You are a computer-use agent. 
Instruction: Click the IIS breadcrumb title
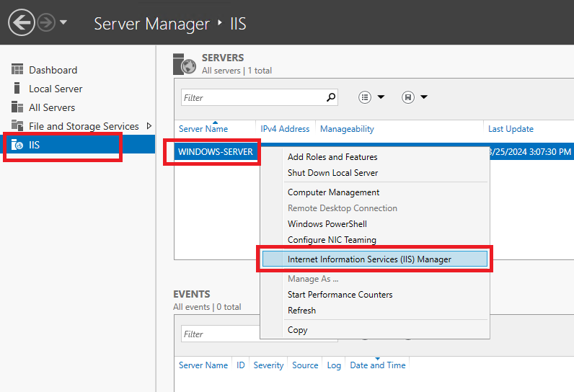pyautogui.click(x=238, y=24)
